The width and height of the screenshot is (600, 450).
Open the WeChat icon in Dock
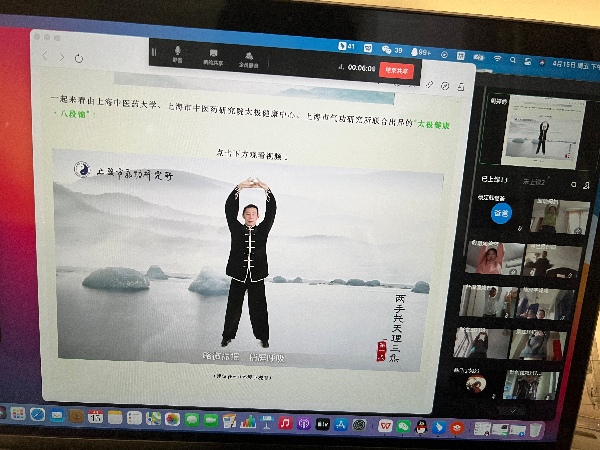(402, 426)
